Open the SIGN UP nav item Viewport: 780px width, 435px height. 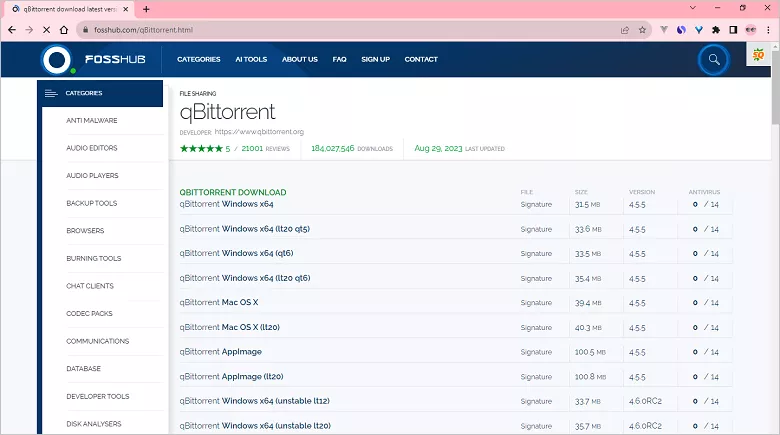click(x=376, y=59)
